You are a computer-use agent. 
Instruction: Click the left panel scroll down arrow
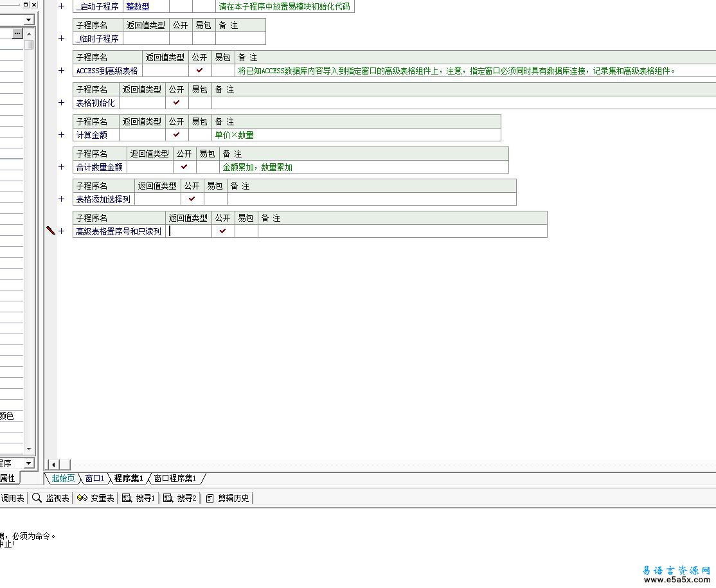[29, 449]
